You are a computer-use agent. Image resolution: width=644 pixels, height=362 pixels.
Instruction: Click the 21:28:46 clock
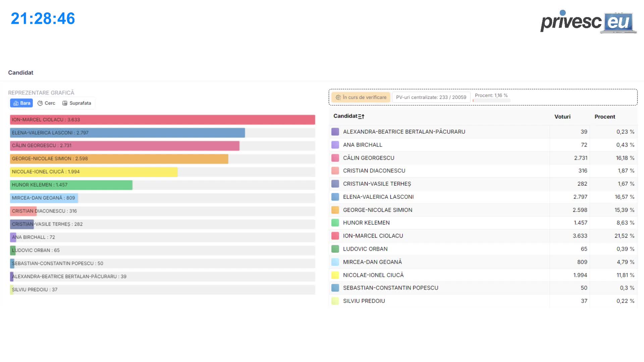pyautogui.click(x=43, y=18)
